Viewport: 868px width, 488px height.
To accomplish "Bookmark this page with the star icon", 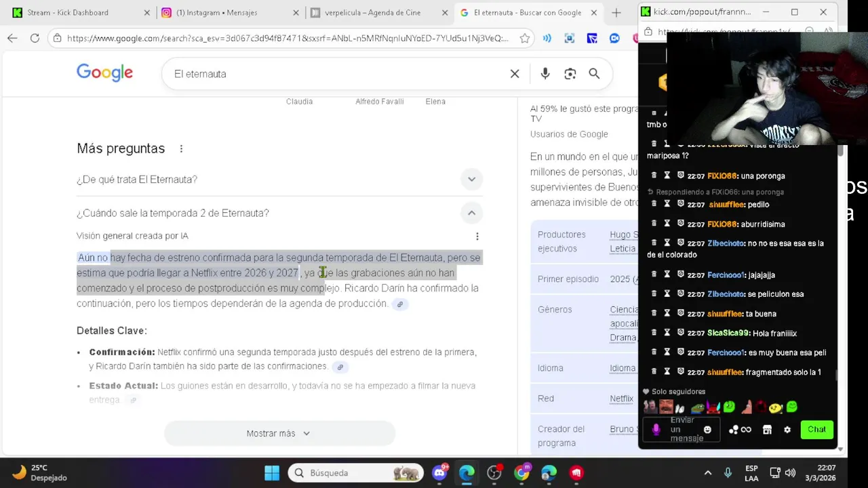I will [x=524, y=39].
